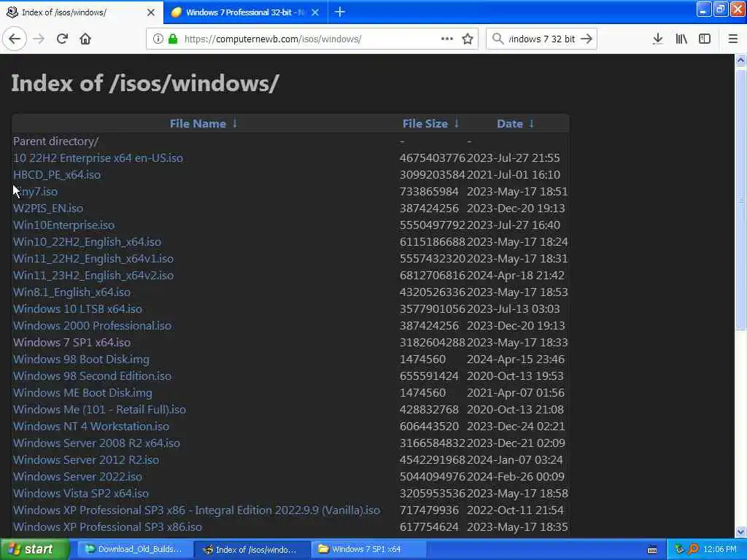This screenshot has height=560, width=747.
Task: Download 10 22H2 Enterprise x64 en-US.iso
Action: [x=98, y=157]
